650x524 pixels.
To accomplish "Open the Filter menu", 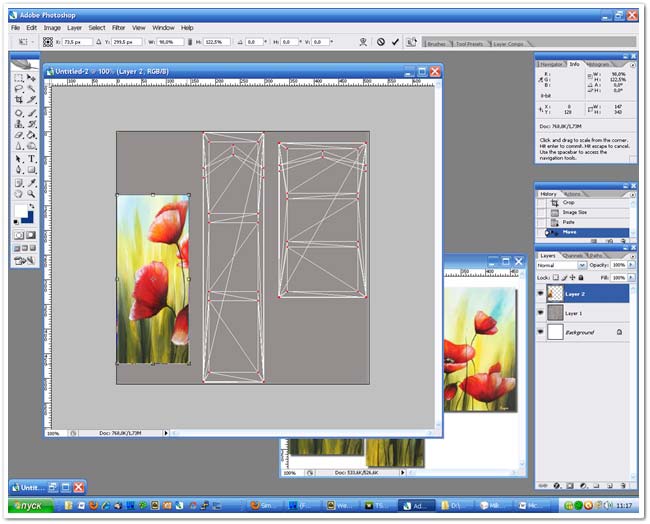I will pos(119,28).
